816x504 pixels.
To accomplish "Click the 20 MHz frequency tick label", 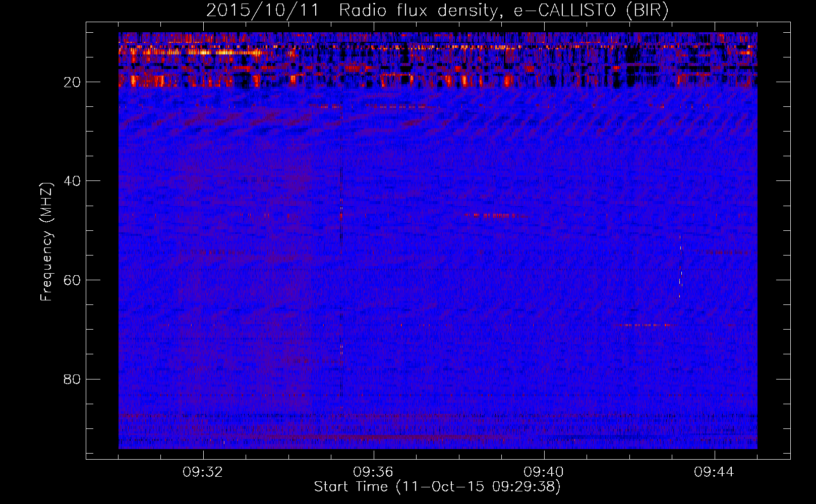I will [73, 82].
